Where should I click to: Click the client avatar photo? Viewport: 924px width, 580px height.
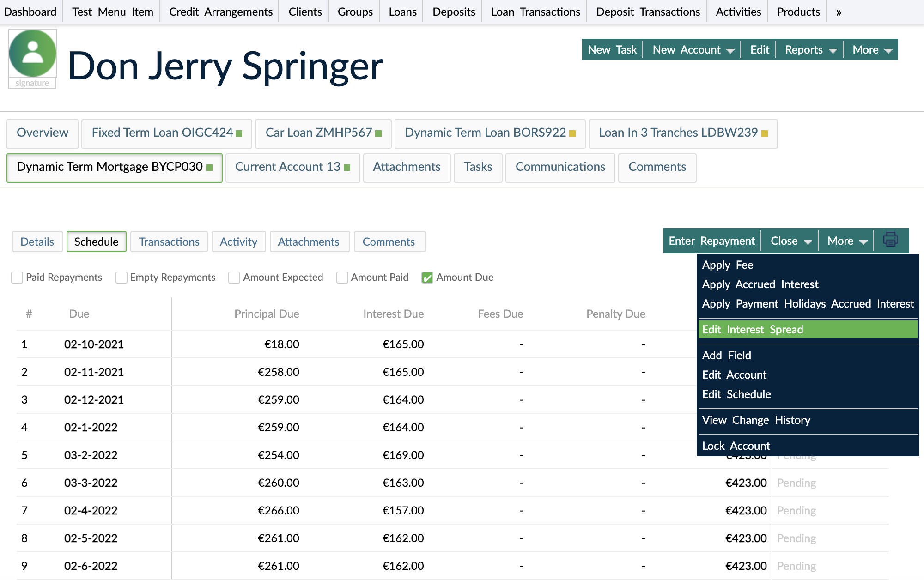(x=32, y=52)
